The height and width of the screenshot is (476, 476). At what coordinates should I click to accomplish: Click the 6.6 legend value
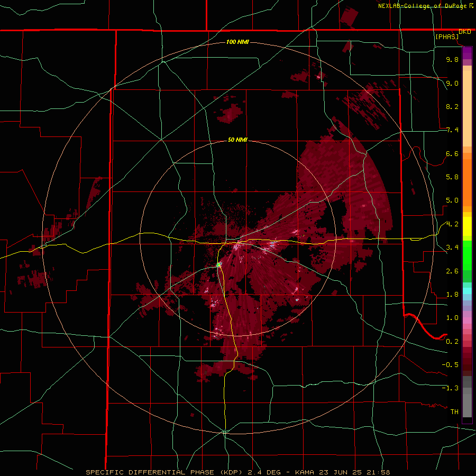pos(452,153)
